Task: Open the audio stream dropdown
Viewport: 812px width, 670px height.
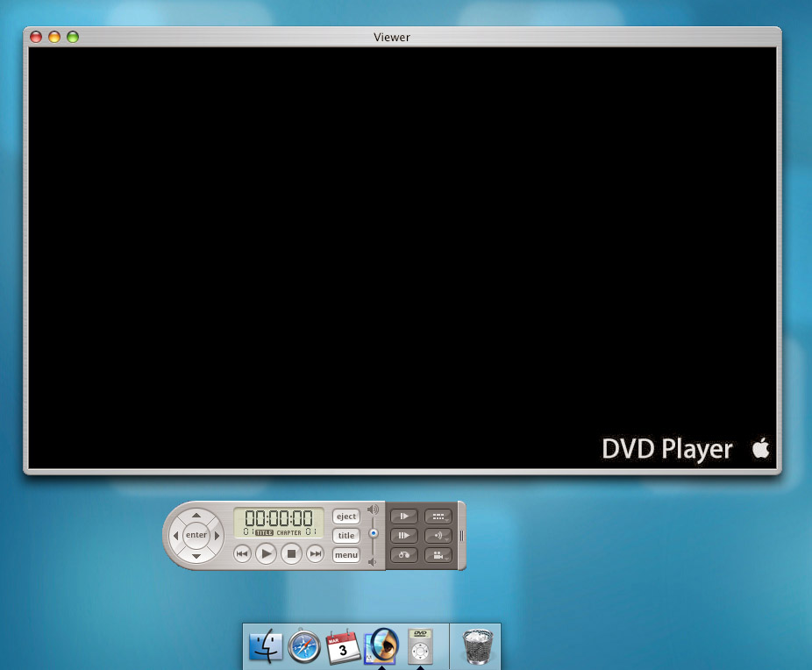Action: (438, 535)
